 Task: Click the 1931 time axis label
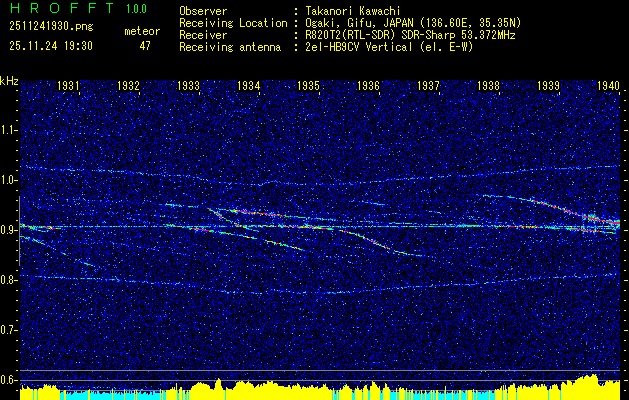click(68, 85)
